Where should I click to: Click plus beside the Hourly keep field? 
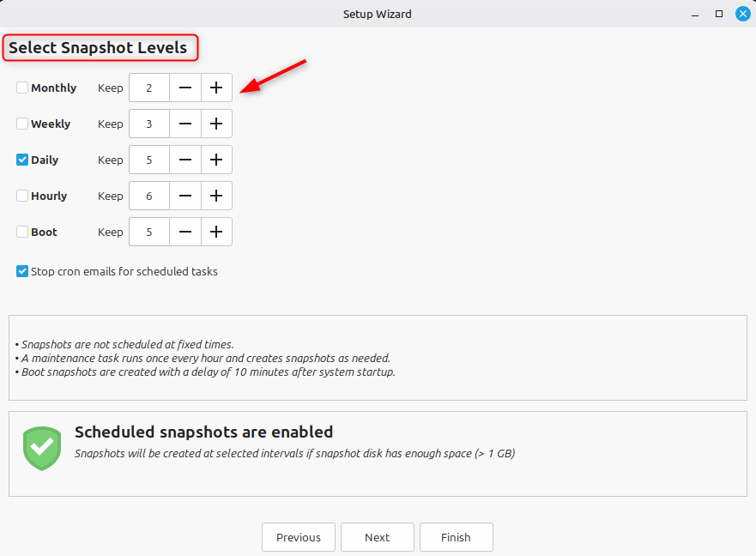216,196
